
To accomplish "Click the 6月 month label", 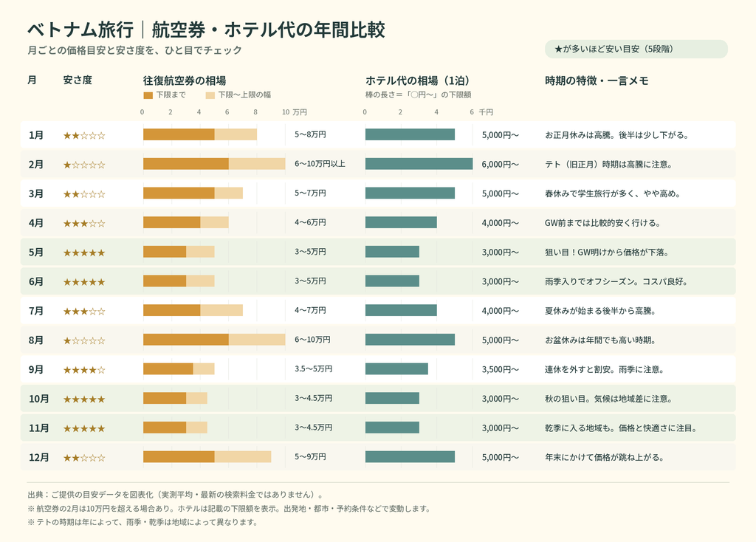I will [36, 281].
